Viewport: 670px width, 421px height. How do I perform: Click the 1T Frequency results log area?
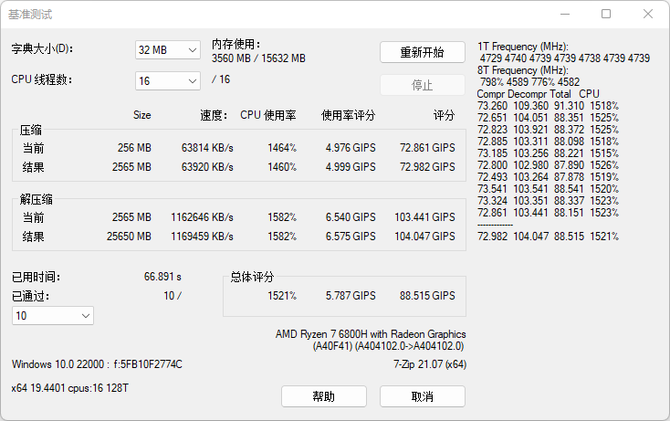[x=564, y=140]
